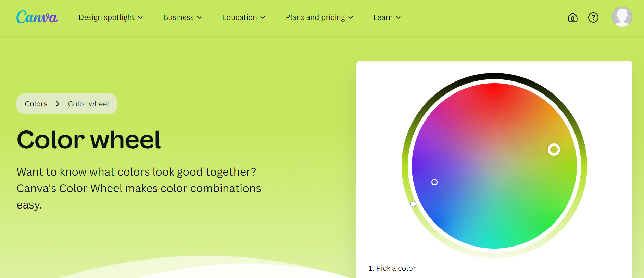Click the chevron next to Business
Screen dimensions: 644x278
click(199, 17)
